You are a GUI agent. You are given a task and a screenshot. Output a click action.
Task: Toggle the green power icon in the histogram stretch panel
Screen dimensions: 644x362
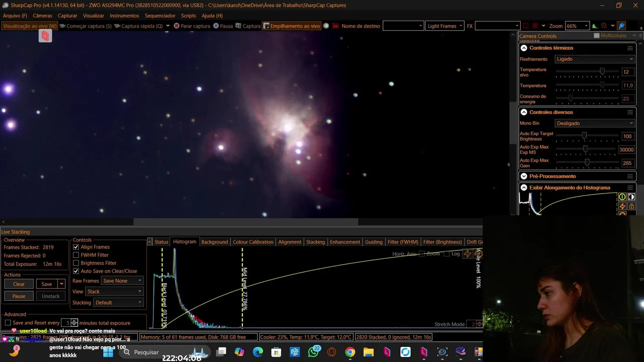[x=622, y=197]
